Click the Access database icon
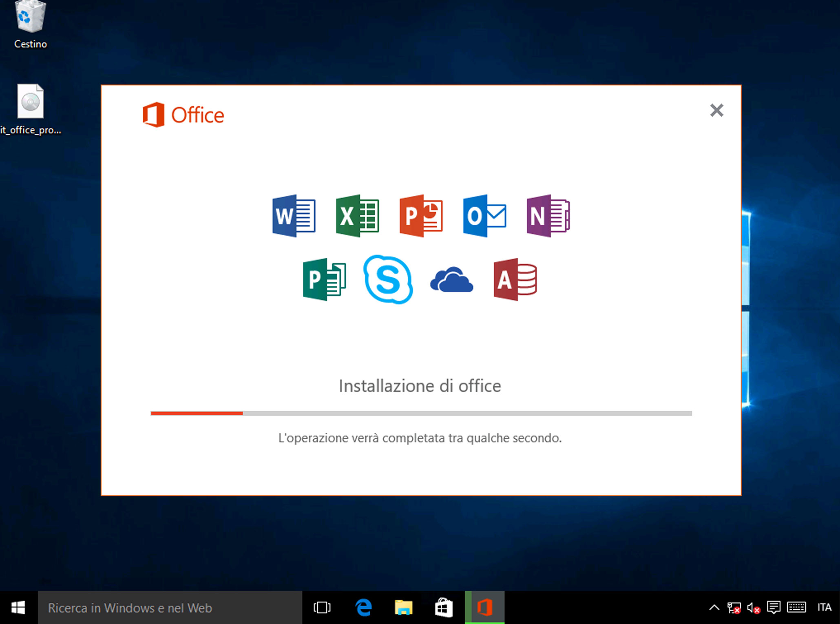 (515, 279)
